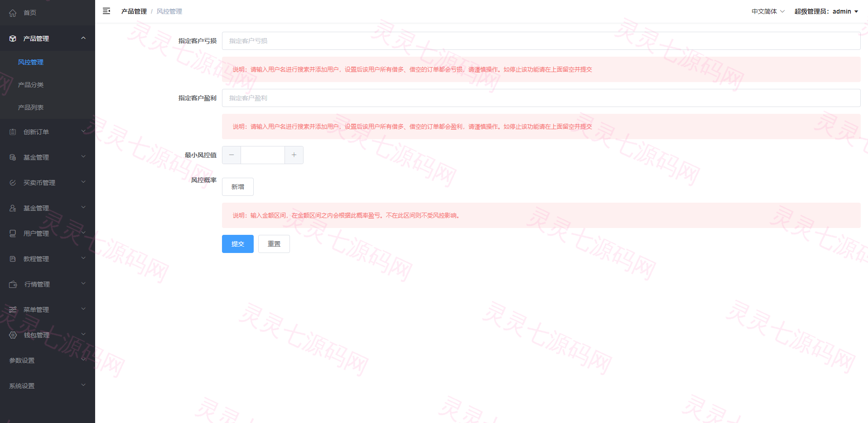Image resolution: width=868 pixels, height=423 pixels.
Task: Focus the 指定客户盈利 input field
Action: (x=541, y=98)
